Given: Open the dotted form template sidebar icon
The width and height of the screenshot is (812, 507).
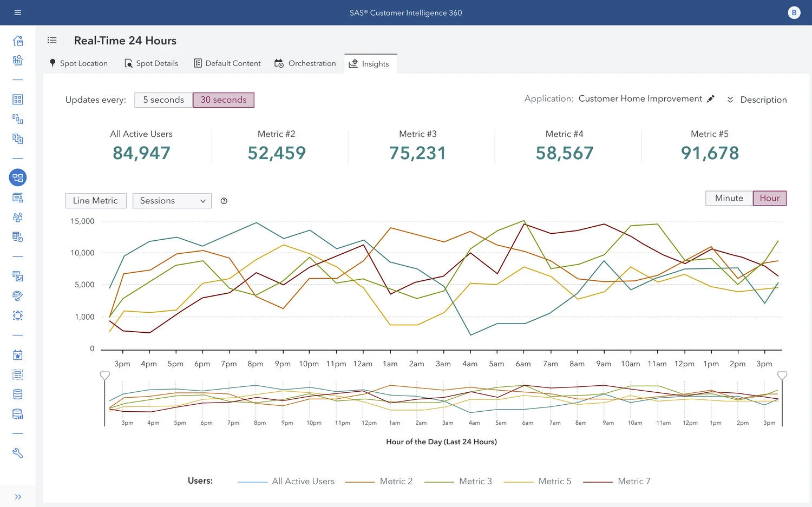Looking at the screenshot, I should point(18,374).
